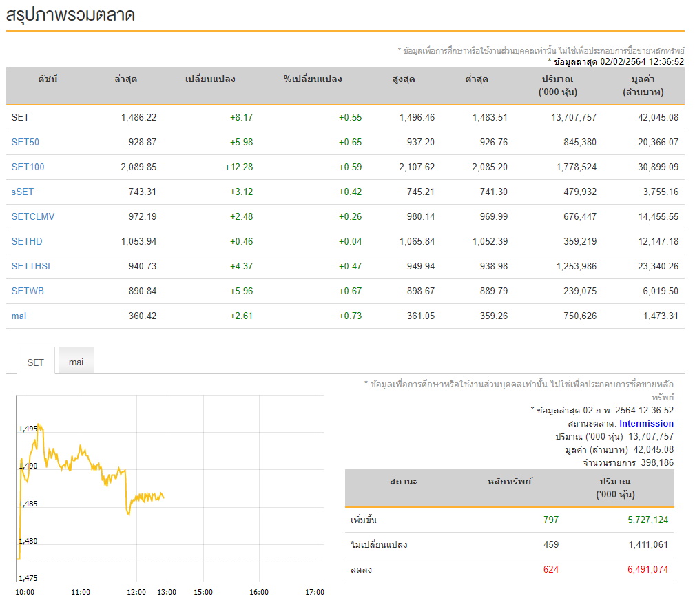Switch to the SET chart tab

click(35, 362)
